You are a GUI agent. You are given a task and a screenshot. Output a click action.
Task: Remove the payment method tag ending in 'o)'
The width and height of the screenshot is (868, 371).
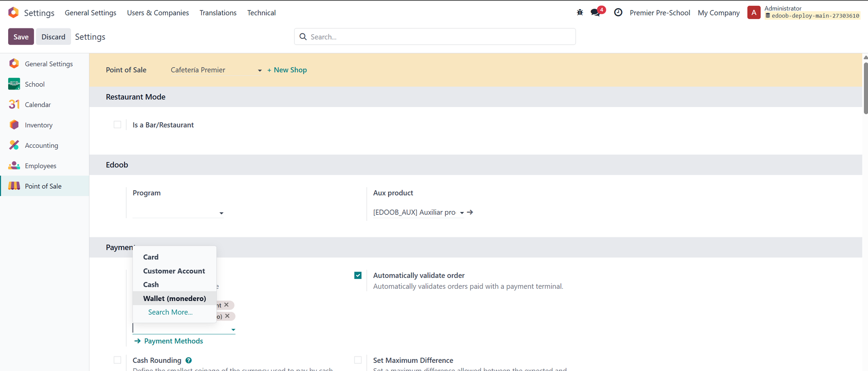tap(227, 316)
